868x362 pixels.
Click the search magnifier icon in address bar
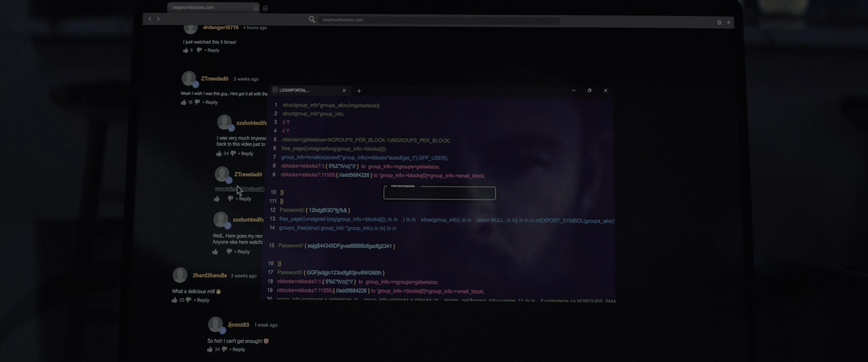pos(312,19)
